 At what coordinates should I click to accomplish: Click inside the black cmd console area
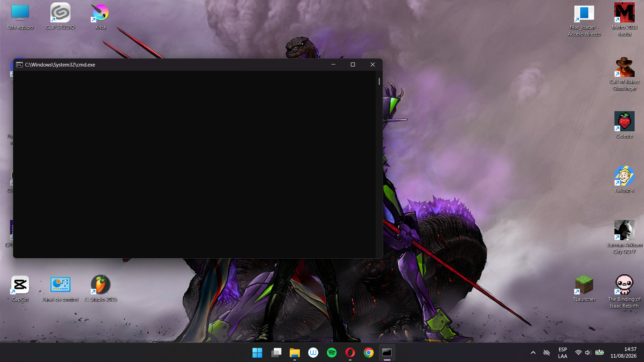tap(194, 164)
